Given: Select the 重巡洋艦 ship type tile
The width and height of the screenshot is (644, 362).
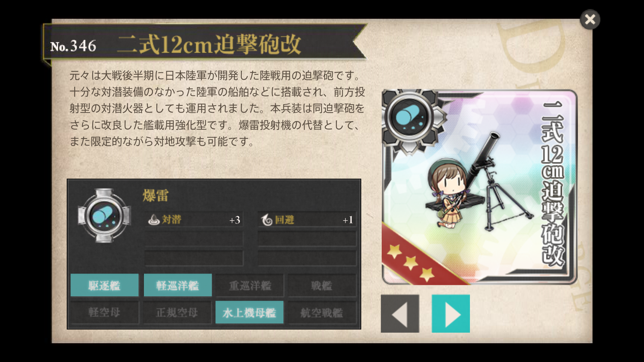Looking at the screenshot, I should point(250,285).
